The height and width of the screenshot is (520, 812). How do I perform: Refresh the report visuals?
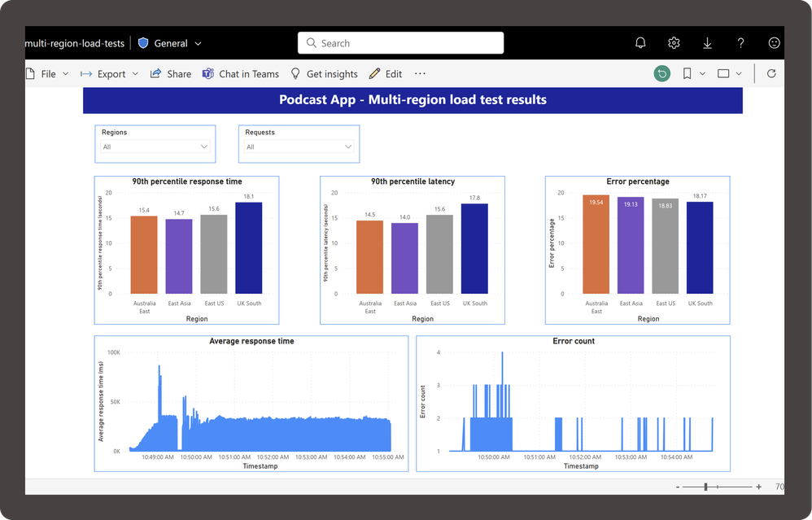click(x=771, y=73)
